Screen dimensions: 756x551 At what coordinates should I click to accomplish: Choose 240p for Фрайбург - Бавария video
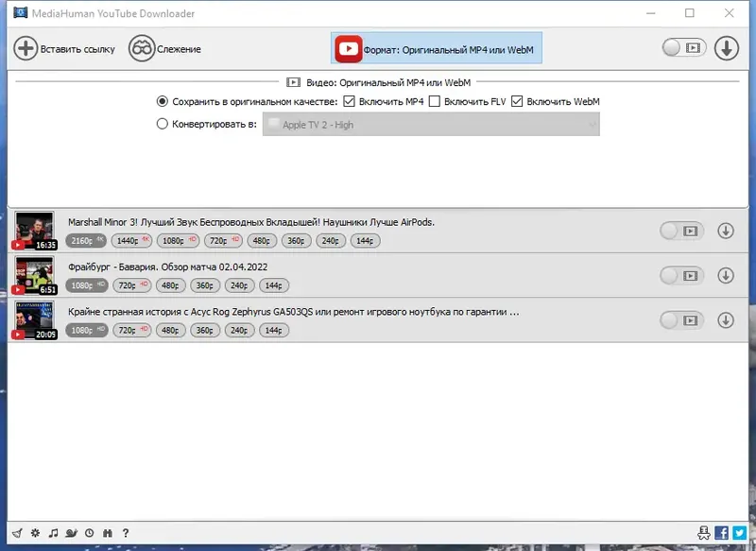[240, 285]
